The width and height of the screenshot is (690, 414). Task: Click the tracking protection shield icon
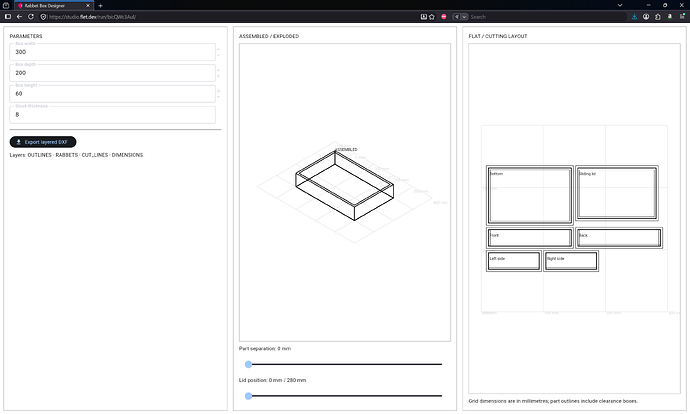tap(43, 17)
